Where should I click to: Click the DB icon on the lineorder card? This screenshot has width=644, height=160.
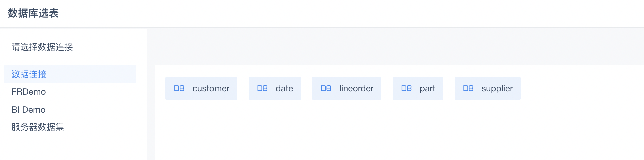point(326,88)
